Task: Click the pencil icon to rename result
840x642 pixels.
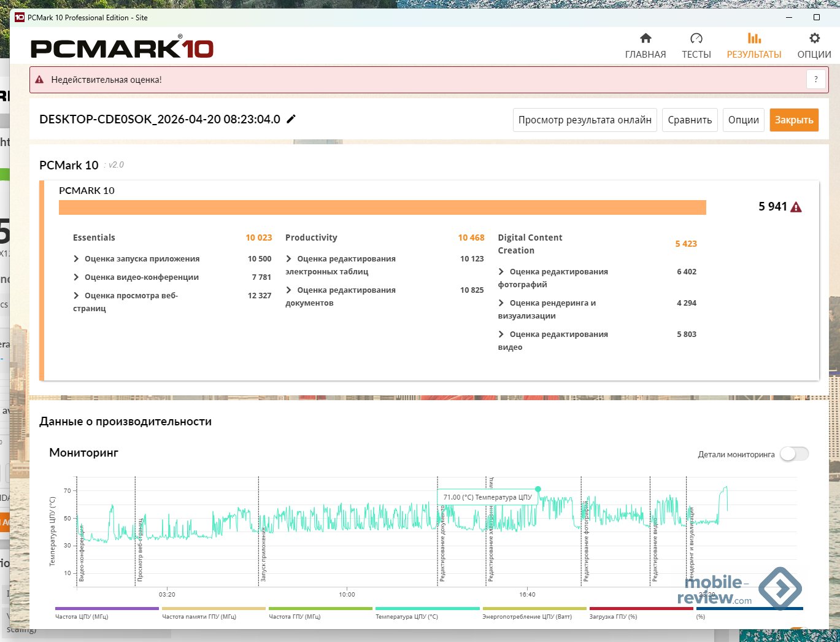Action: 291,119
